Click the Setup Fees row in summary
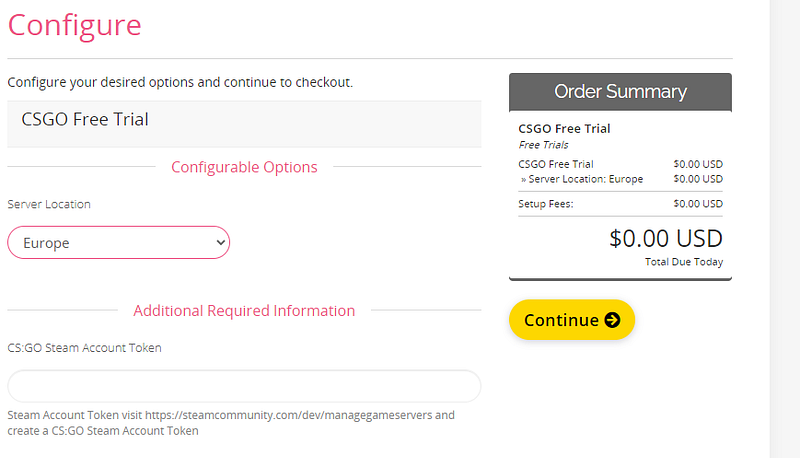Screen dimensions: 800x458 click(620, 204)
